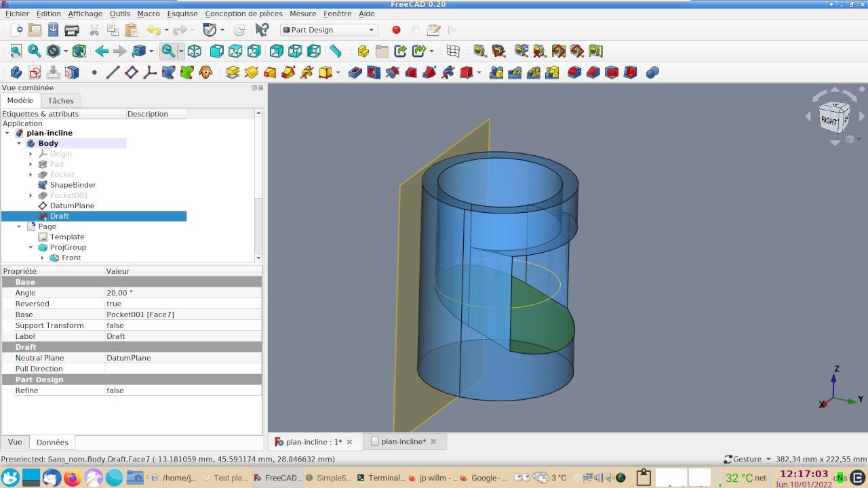
Task: Select the Chamfer tool icon
Action: [x=593, y=72]
